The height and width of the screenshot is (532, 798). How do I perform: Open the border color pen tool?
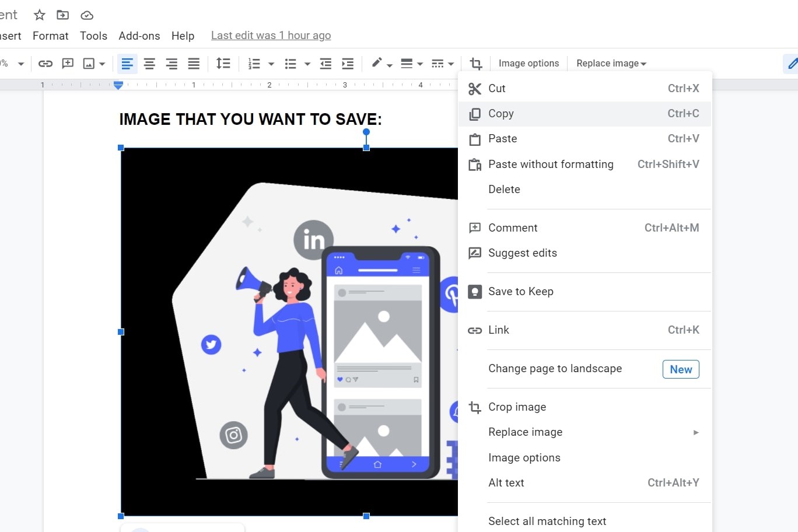click(x=381, y=64)
